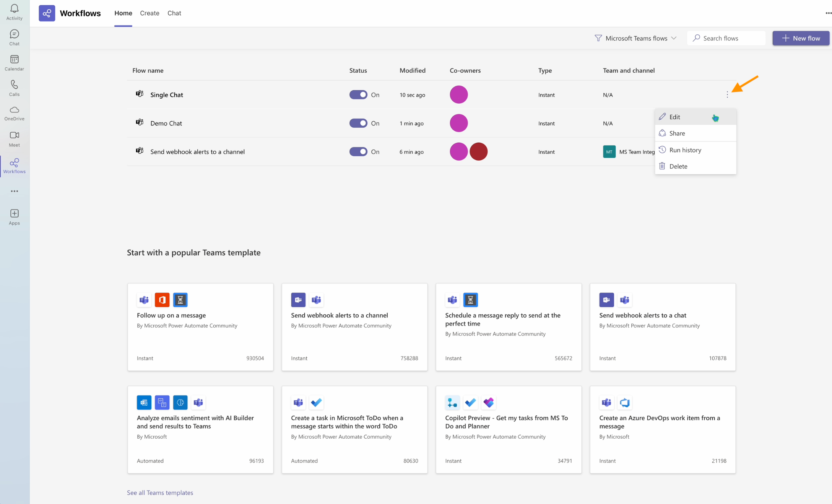832x504 pixels.
Task: Open the top-right ellipsis settings menu
Action: 828,13
